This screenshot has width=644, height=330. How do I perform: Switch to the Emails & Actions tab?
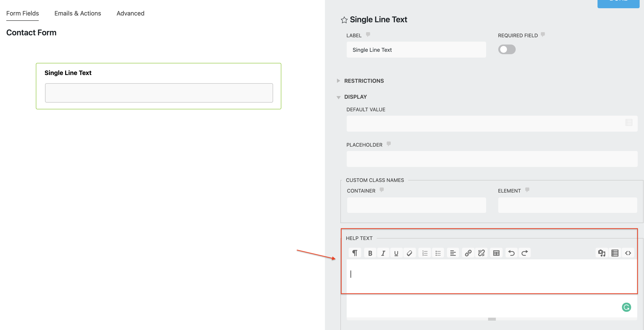point(77,13)
